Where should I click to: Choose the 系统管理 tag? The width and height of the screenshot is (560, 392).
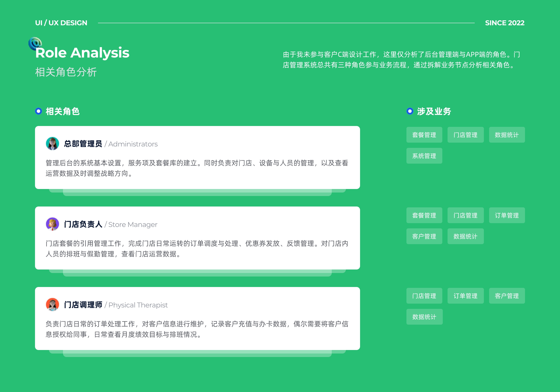(424, 156)
